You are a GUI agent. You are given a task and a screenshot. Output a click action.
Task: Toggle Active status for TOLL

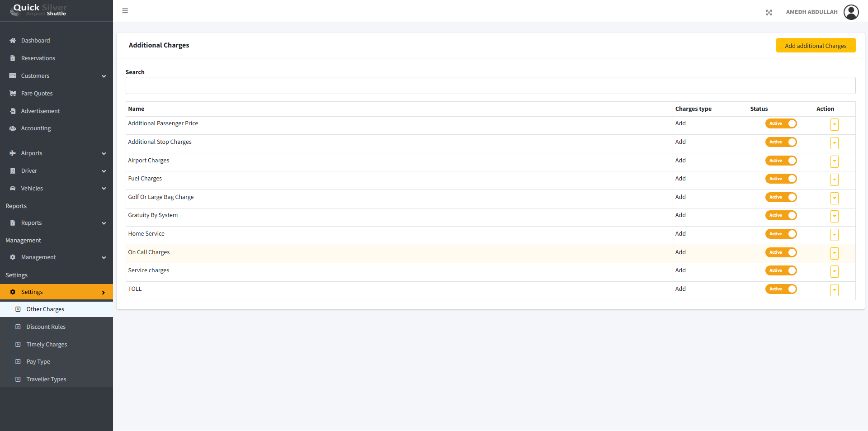point(781,289)
